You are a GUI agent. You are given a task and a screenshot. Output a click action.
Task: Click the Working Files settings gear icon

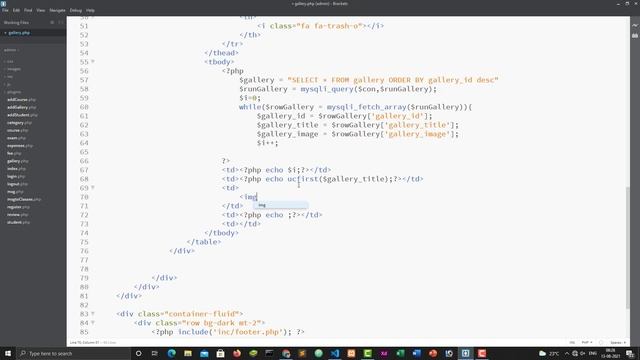(52, 22)
